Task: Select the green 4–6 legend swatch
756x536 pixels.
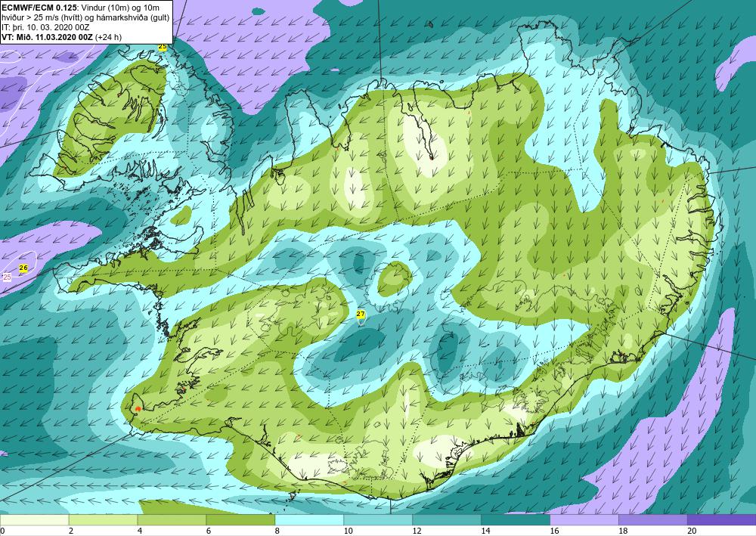Action: (x=172, y=519)
